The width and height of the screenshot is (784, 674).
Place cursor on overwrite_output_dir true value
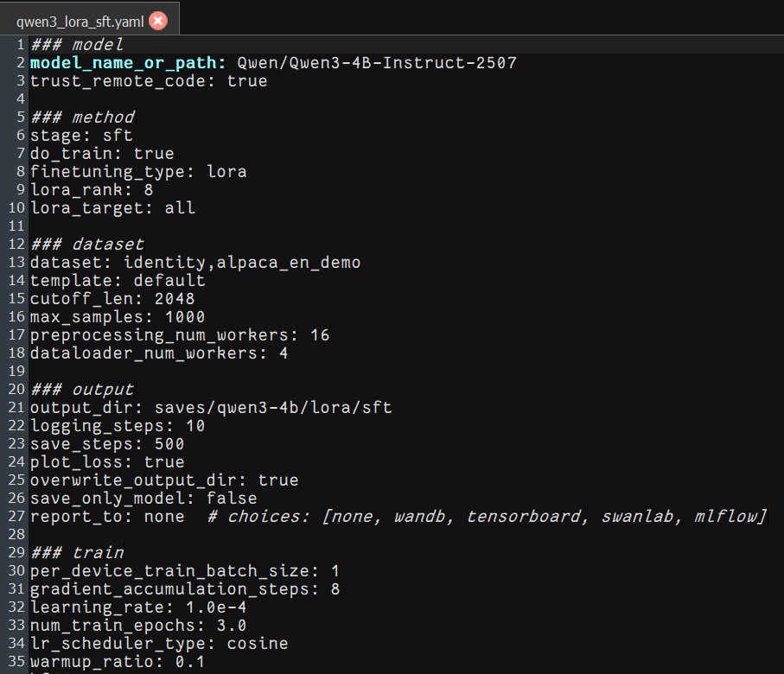coord(278,480)
